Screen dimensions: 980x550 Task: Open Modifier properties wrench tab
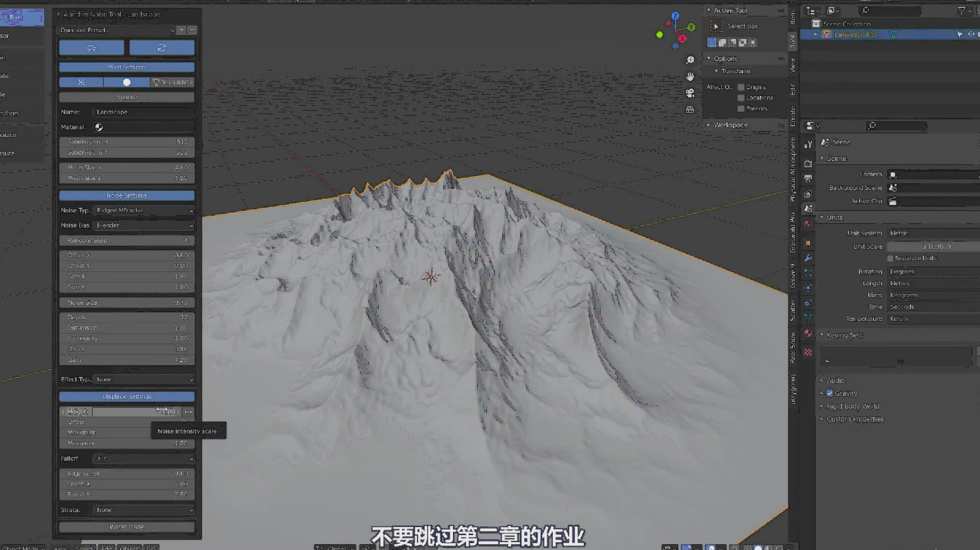[x=808, y=258]
